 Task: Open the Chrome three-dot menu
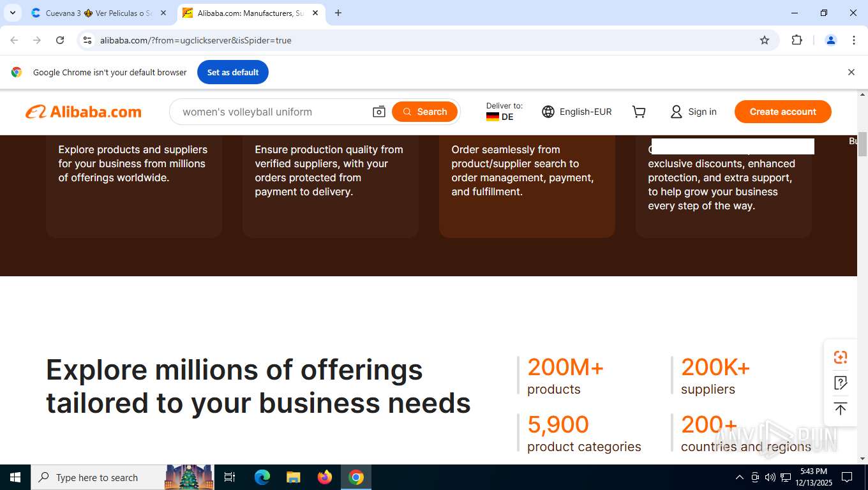(x=854, y=40)
